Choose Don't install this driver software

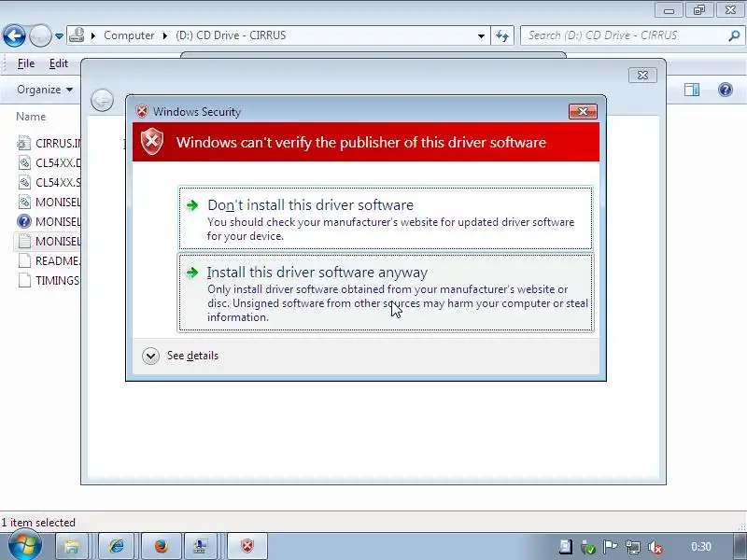(x=386, y=218)
